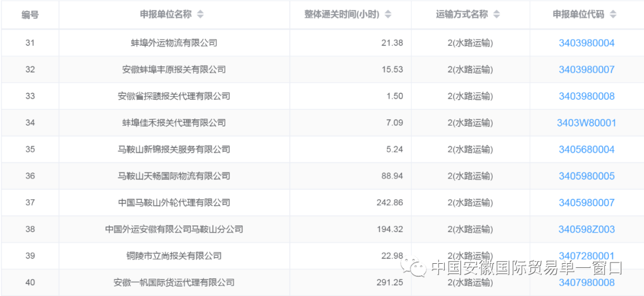This screenshot has width=644, height=296.
Task: Click row number 33
Action: tap(30, 96)
